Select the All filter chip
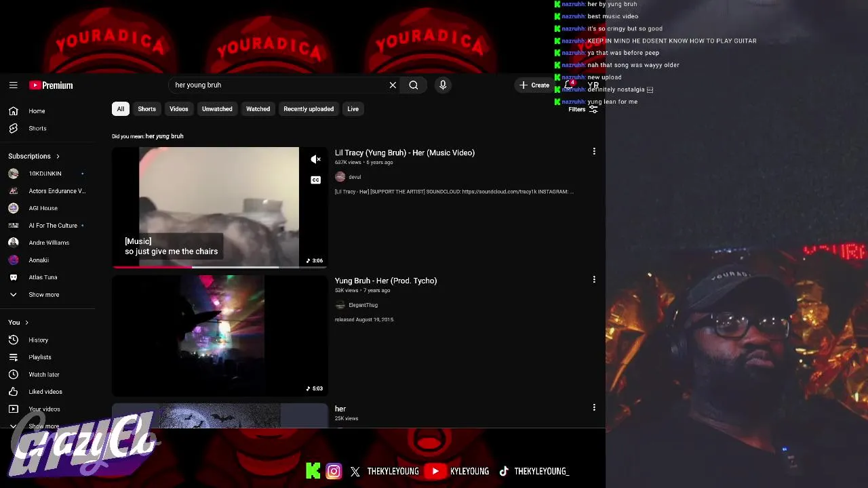The width and height of the screenshot is (868, 488). tap(121, 109)
